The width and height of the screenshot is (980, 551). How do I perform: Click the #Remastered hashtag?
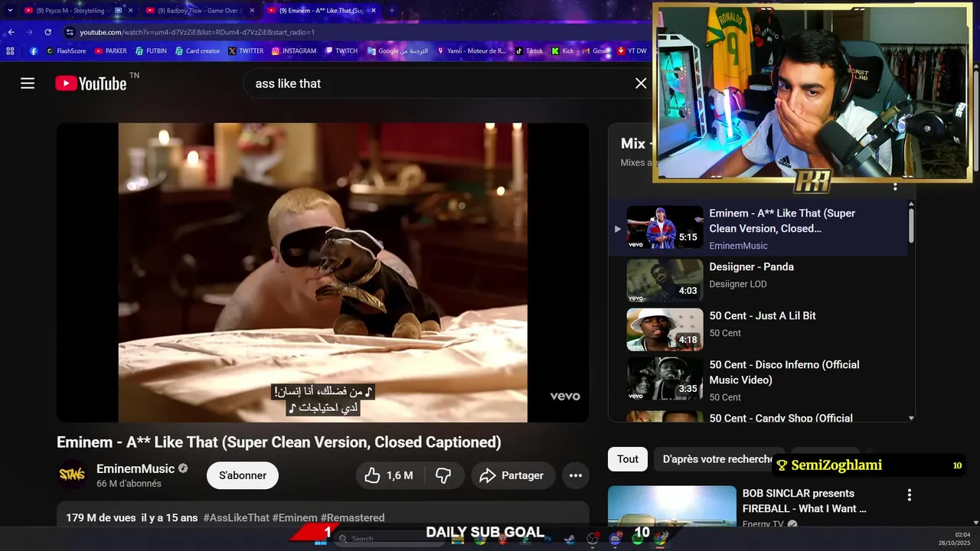(x=352, y=518)
